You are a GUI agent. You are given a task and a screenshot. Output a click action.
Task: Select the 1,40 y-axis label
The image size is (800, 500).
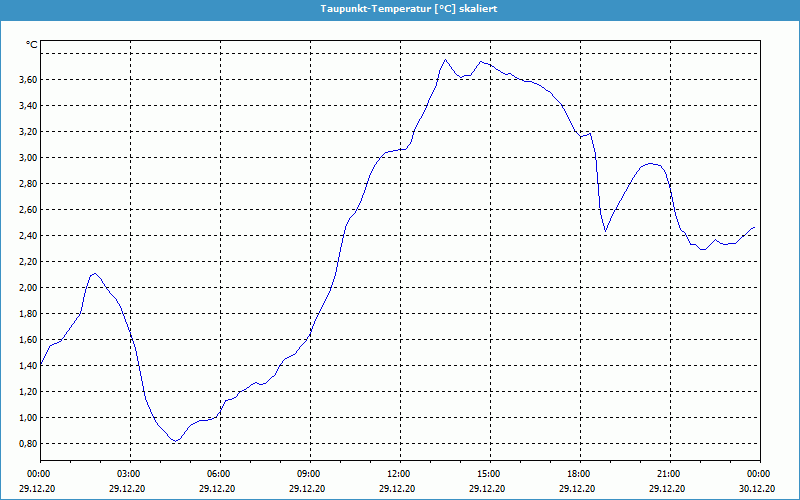pyautogui.click(x=27, y=366)
